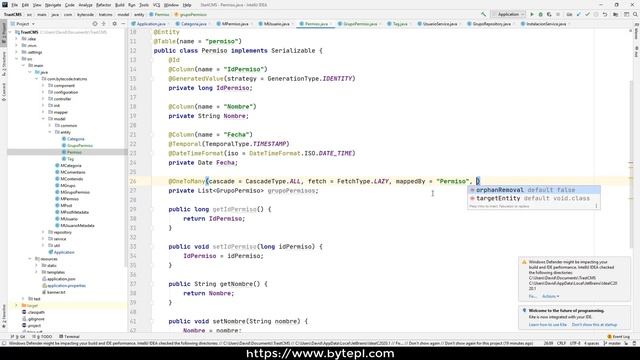Open the Git tool window at bottom
This screenshot has width=640, height=360.
coord(18,336)
